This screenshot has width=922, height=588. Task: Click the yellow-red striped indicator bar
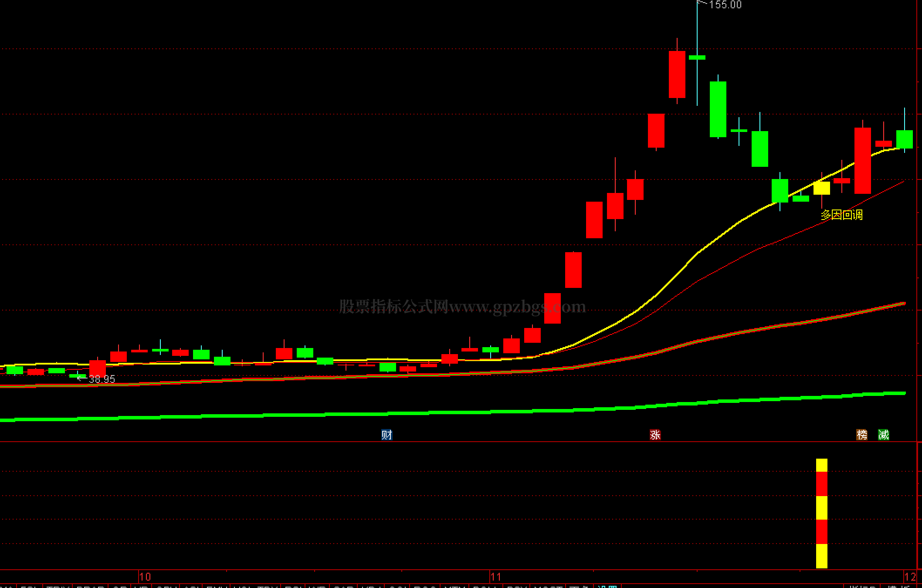point(821,513)
